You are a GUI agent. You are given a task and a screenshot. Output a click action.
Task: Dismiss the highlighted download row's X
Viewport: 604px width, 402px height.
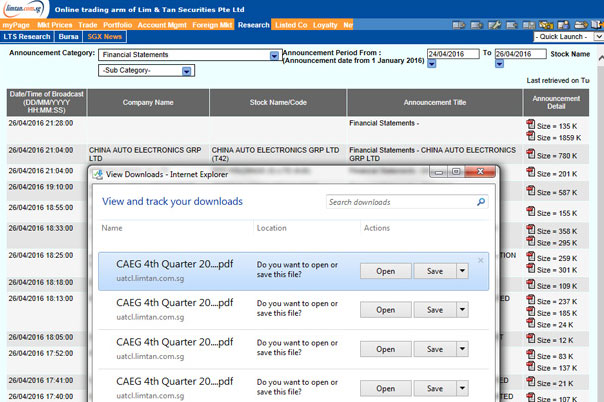pos(480,260)
